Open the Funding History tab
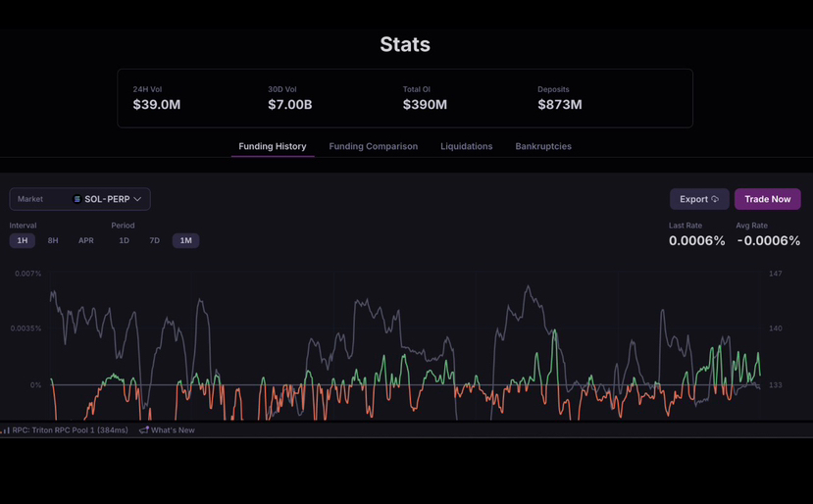Screen dimensions: 813x504 [273, 146]
